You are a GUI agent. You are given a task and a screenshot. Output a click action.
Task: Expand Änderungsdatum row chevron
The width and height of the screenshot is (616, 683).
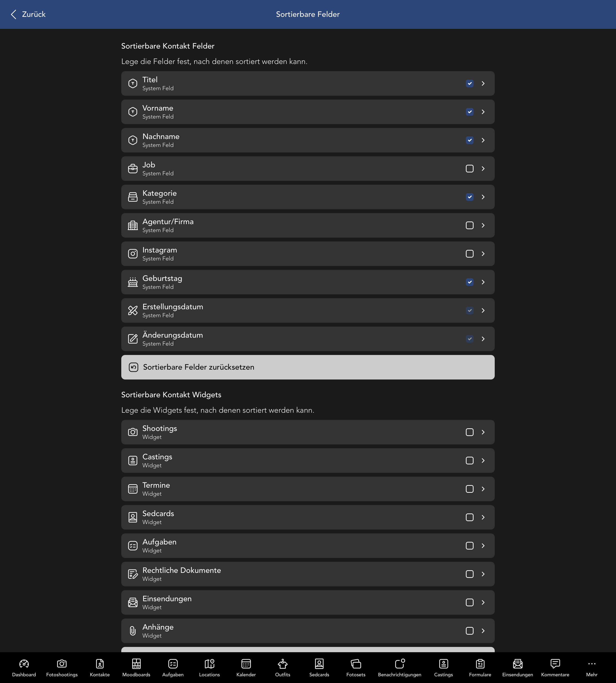click(483, 339)
